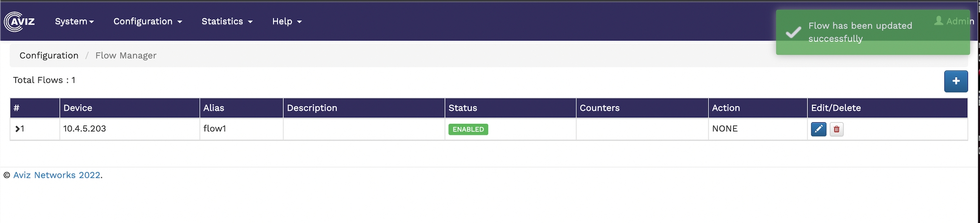This screenshot has height=223, width=980.
Task: Open the Statistics dropdown
Action: pos(227,21)
